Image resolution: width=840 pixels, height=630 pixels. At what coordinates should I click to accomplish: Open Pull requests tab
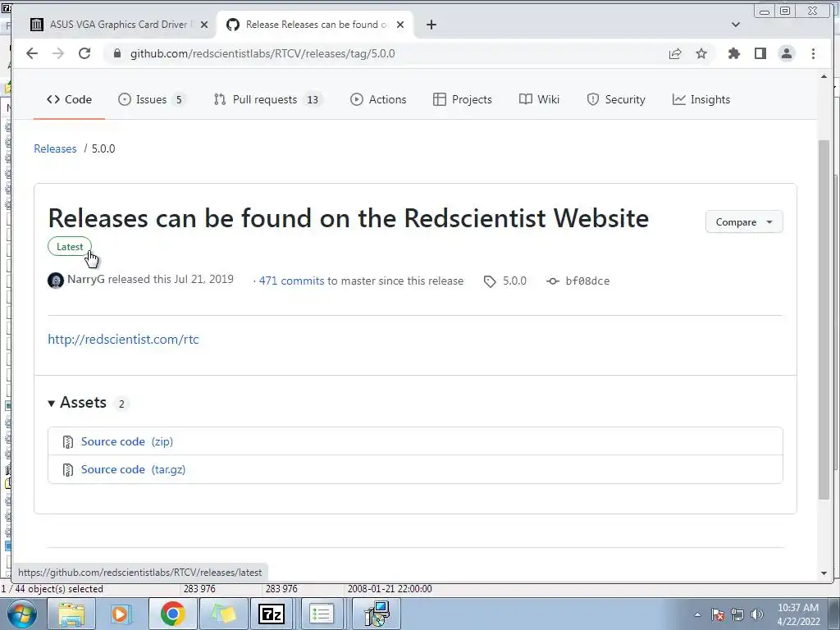267,99
